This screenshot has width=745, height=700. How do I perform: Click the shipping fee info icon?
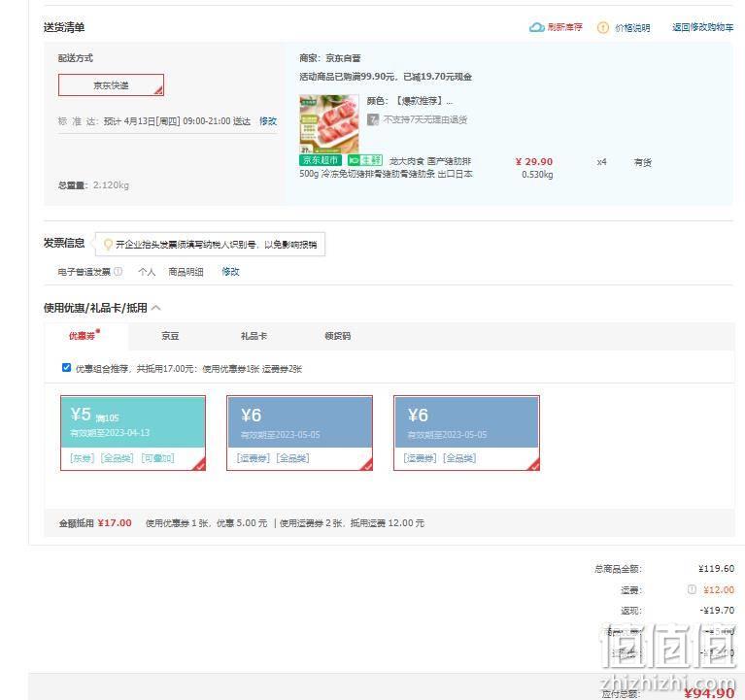[x=692, y=589]
